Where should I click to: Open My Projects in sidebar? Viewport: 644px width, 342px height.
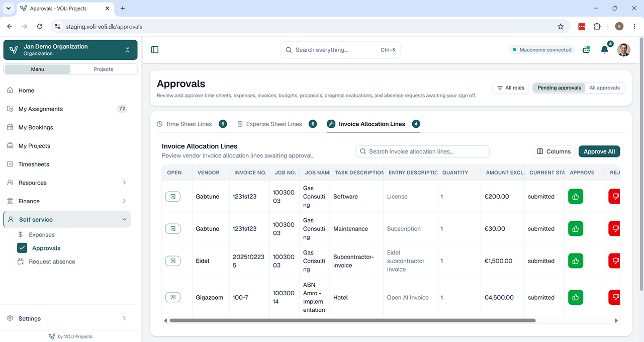pyautogui.click(x=67, y=146)
